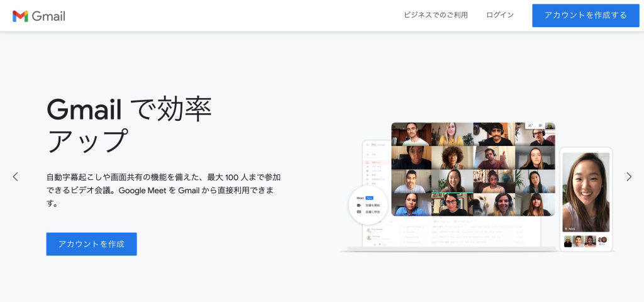The width and height of the screenshot is (644, 302).
Task: Click the Google Meet description paragraph
Action: (x=164, y=191)
